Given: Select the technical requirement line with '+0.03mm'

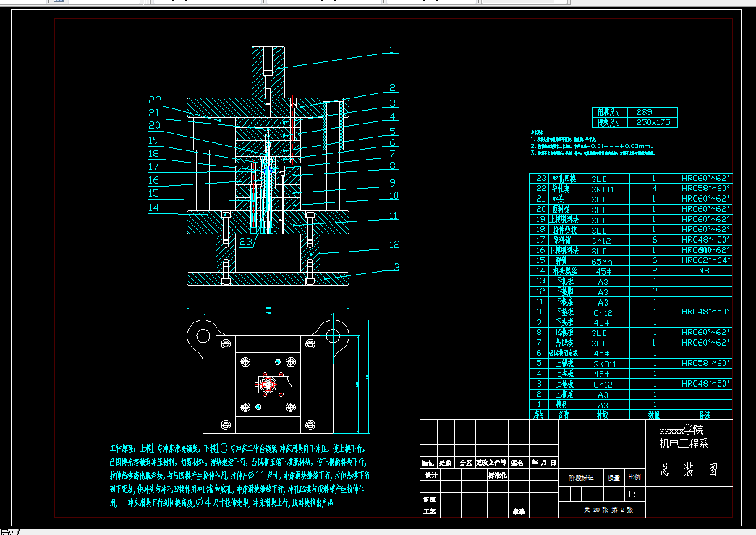Looking at the screenshot, I should (592, 146).
